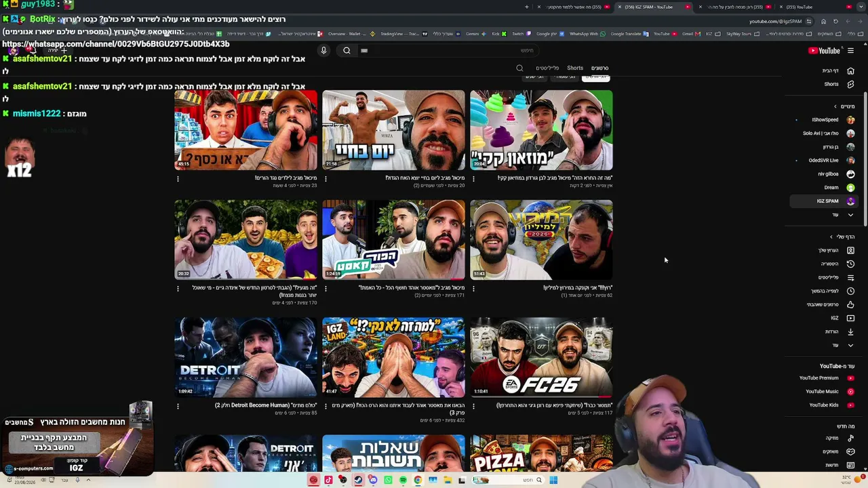Open options menu for the 1:09:42 Detroit video
The width and height of the screenshot is (868, 488).
coord(178,407)
